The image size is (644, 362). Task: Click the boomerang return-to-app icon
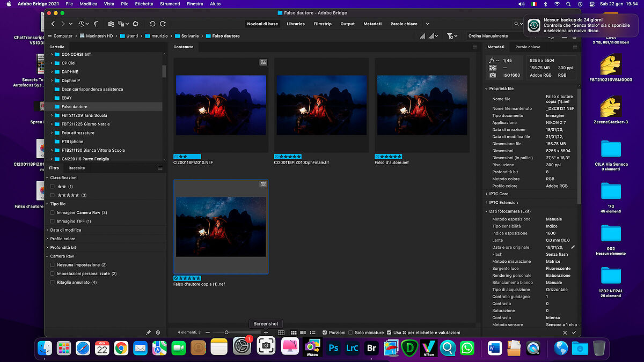coord(96,24)
